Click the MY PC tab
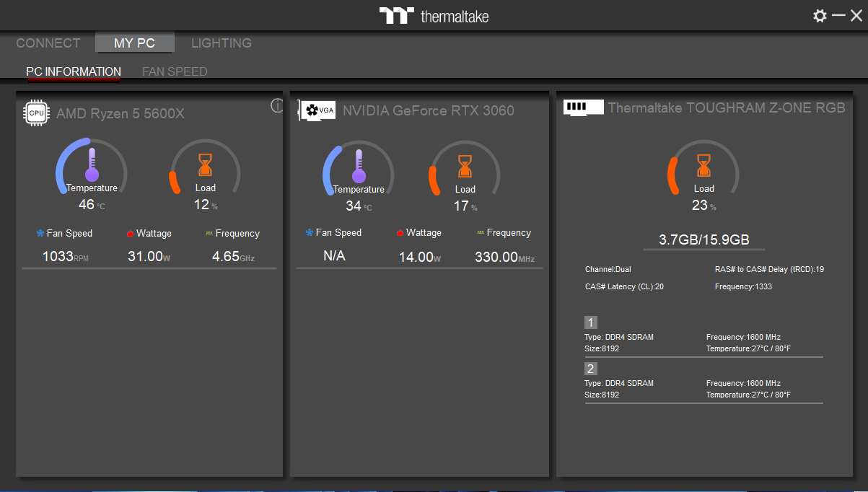Screen dimensions: 868x492 [x=134, y=43]
